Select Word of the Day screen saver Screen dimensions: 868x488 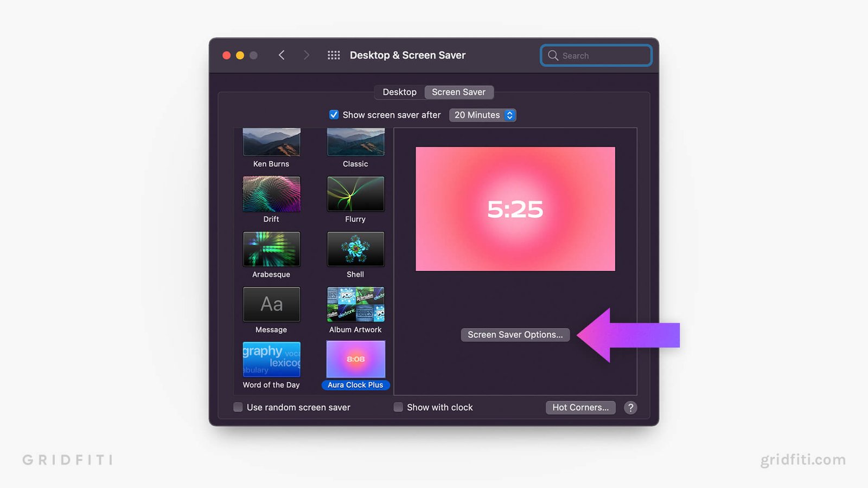(x=271, y=359)
